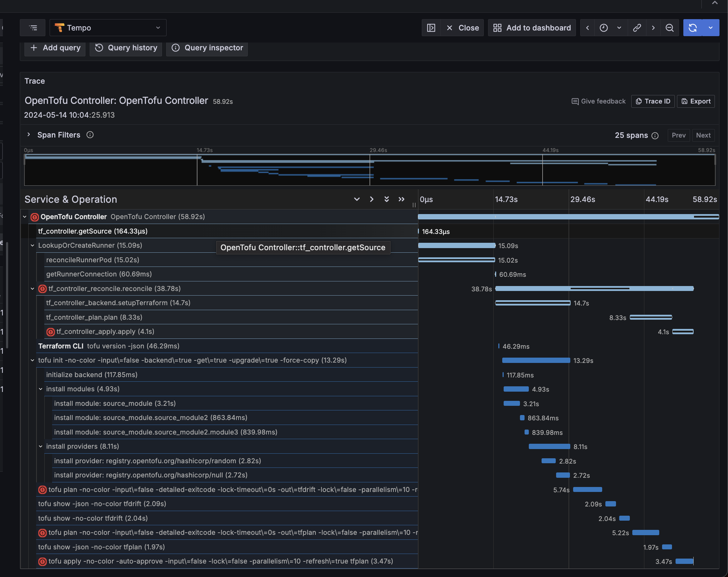This screenshot has width=728, height=577.
Task: Expand one level of spans
Action: coord(357,199)
